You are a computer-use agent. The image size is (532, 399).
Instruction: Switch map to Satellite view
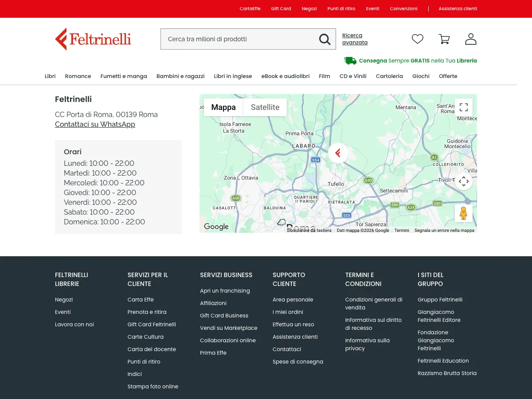click(x=265, y=107)
